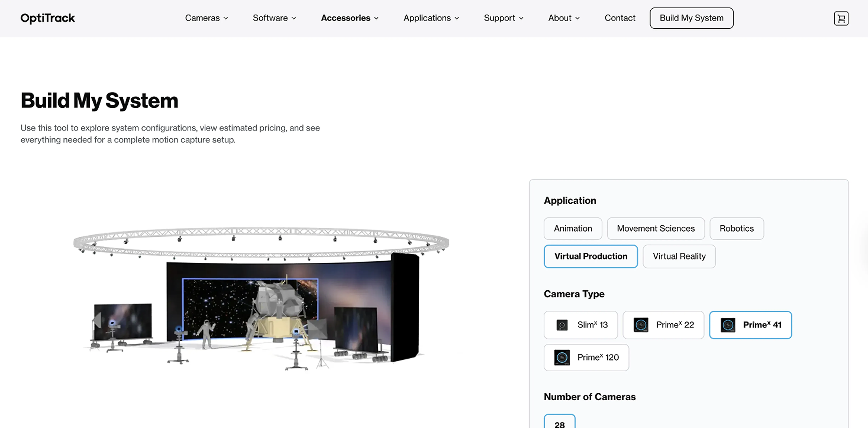Click the OptiTrack logo

47,18
